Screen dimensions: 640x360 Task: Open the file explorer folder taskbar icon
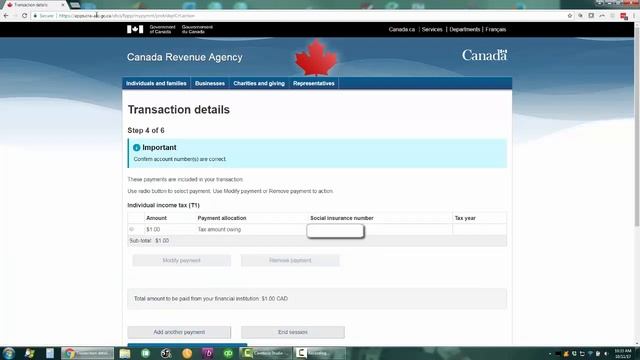pos(125,353)
